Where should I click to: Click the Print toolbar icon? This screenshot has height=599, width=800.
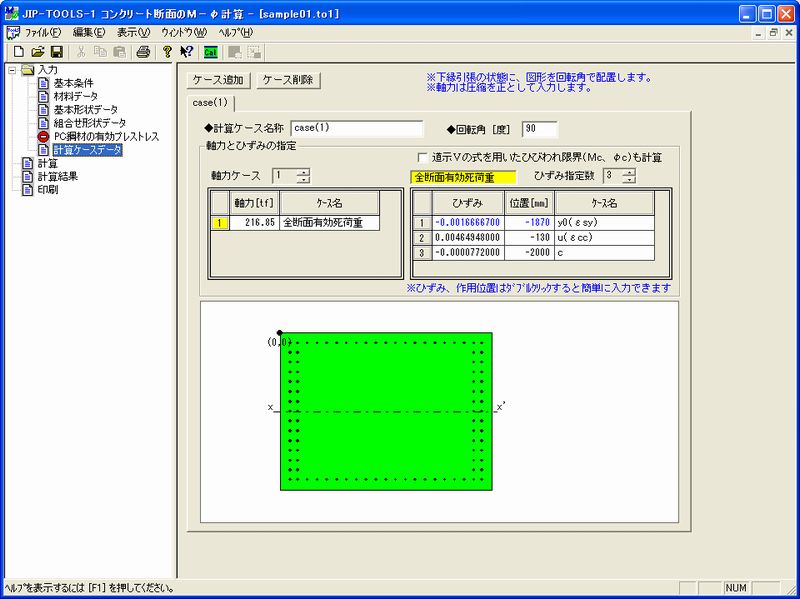point(143,51)
